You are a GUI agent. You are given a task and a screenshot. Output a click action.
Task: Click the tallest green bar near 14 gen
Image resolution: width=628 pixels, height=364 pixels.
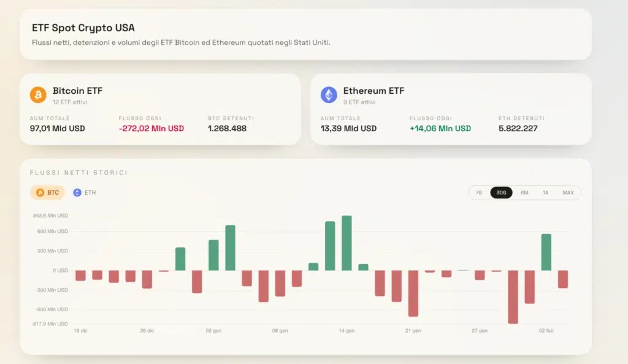click(347, 243)
